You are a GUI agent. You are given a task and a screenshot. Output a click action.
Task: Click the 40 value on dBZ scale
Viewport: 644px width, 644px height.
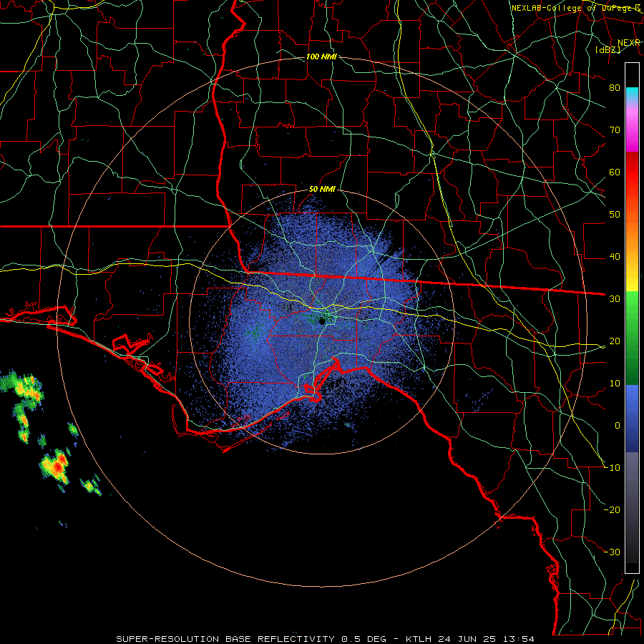coord(615,257)
